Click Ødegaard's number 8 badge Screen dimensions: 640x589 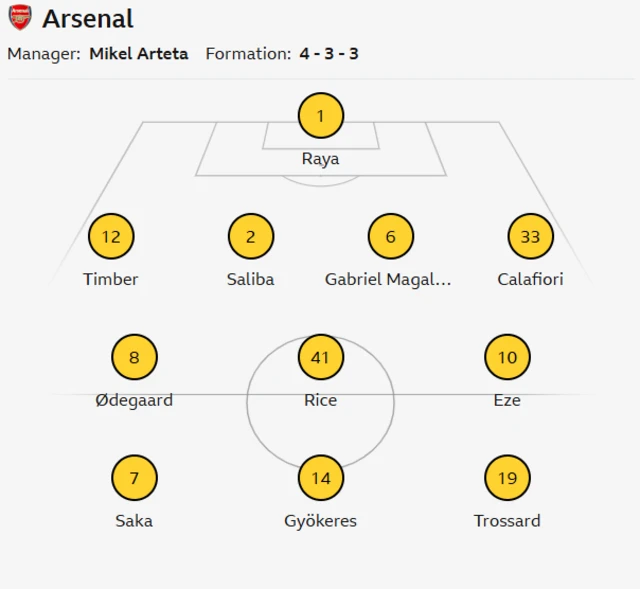tap(134, 357)
